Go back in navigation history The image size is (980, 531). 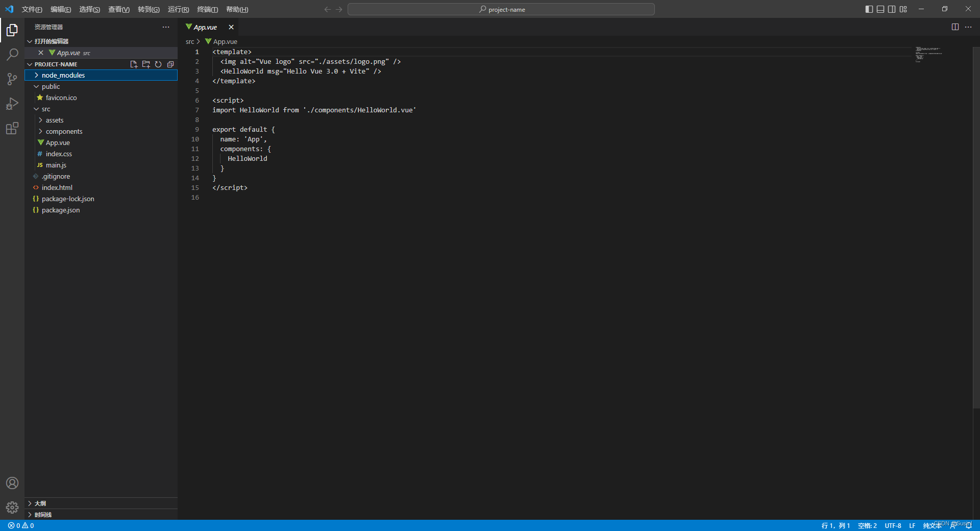(327, 9)
